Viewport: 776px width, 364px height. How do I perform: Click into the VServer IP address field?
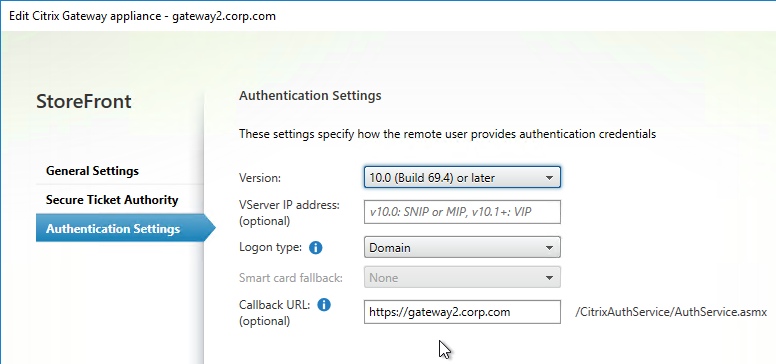[462, 212]
